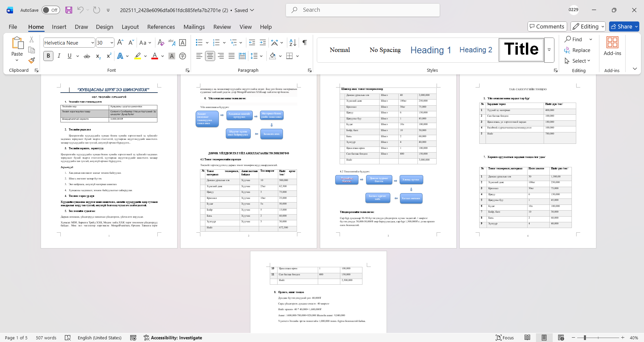Toggle Italic formatting
The width and height of the screenshot is (644, 342).
pyautogui.click(x=59, y=56)
